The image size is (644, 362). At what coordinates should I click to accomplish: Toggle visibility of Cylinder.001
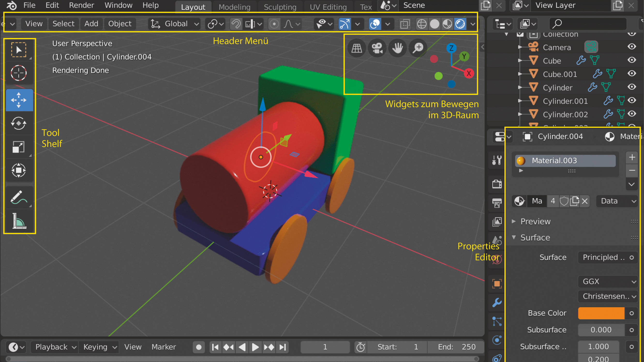[x=632, y=100]
